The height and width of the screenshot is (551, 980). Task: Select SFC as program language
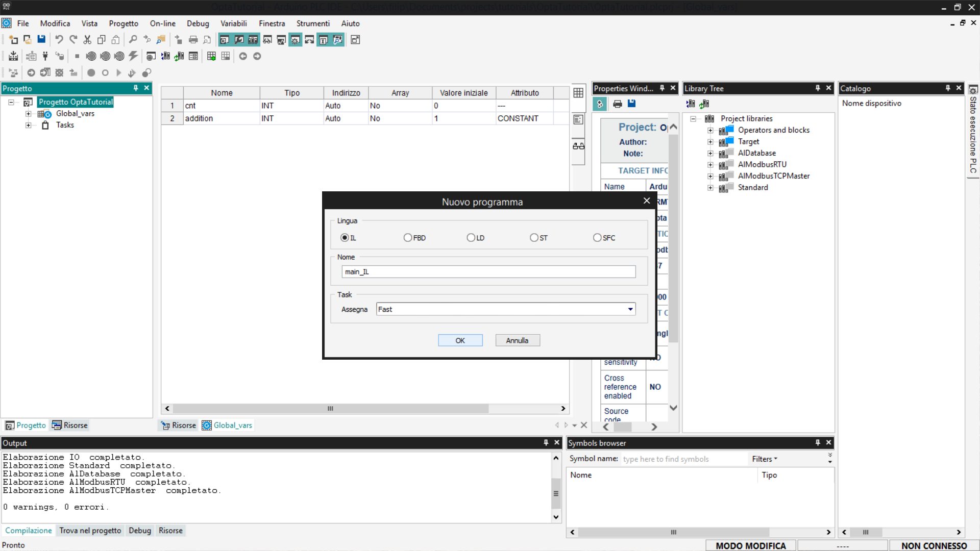597,238
